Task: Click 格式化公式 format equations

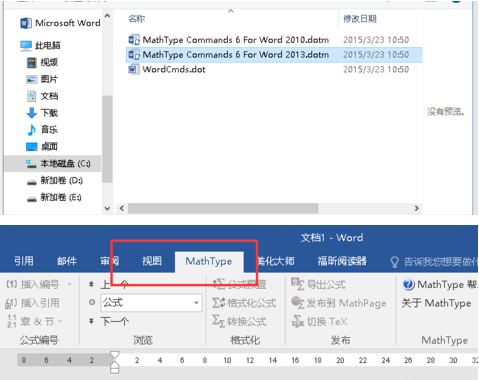Action: click(245, 303)
